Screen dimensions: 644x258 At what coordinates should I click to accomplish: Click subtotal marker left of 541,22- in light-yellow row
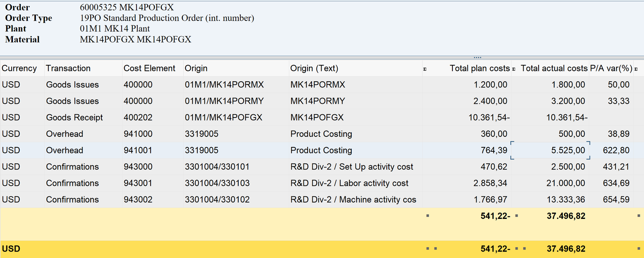click(427, 216)
